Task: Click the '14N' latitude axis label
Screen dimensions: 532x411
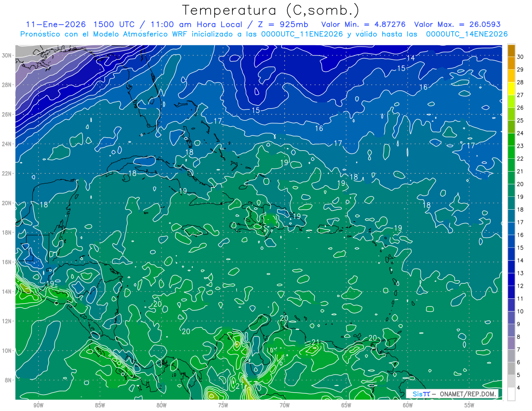Action: pyautogui.click(x=8, y=292)
